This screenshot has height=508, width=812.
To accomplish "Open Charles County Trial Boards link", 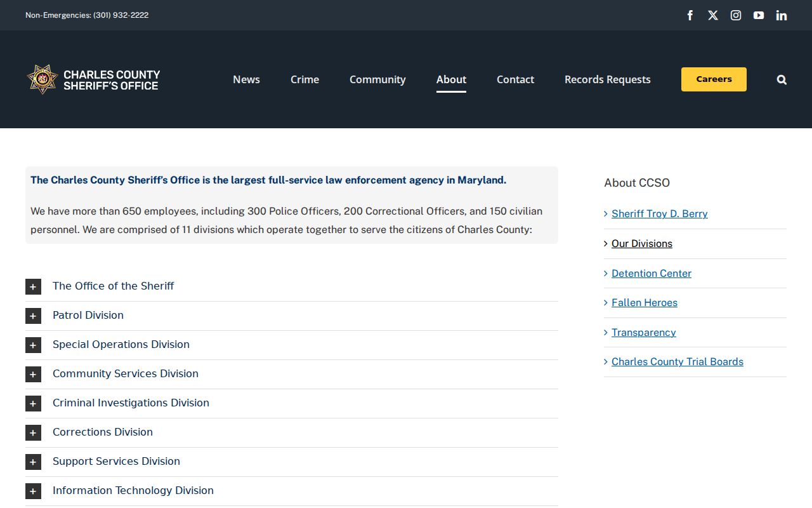I will coord(678,362).
